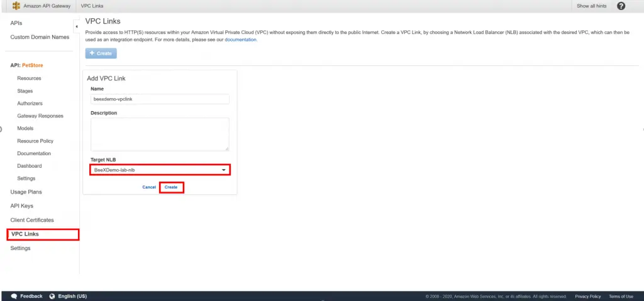Click the Description text area
Viewport: 644px width, 301px height.
[160, 134]
